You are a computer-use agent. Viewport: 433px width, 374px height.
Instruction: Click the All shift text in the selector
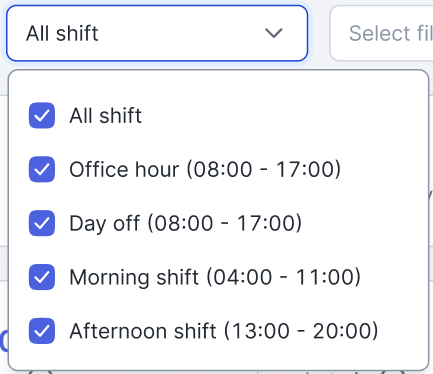[x=62, y=33]
